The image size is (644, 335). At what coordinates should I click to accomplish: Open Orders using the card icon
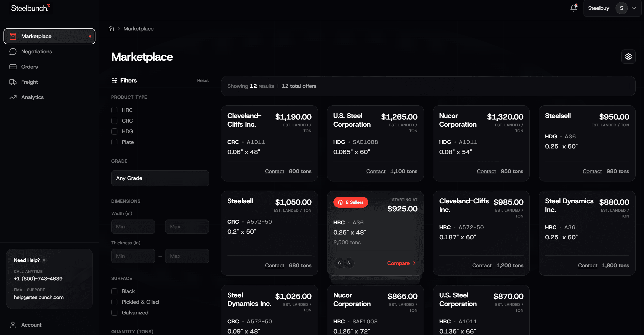click(x=13, y=67)
